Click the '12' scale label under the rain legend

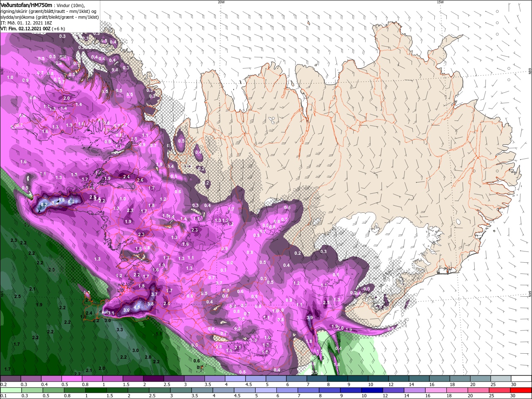coord(385,396)
